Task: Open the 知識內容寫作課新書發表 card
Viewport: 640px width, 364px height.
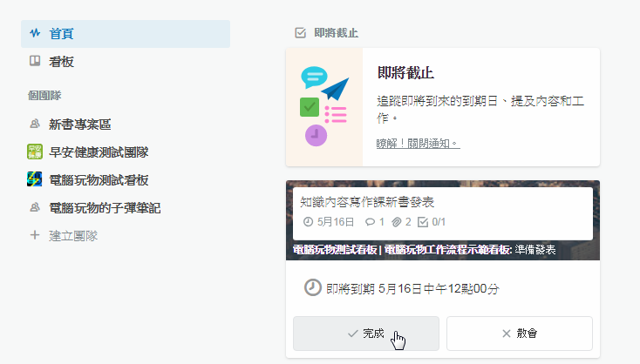Action: tap(443, 213)
